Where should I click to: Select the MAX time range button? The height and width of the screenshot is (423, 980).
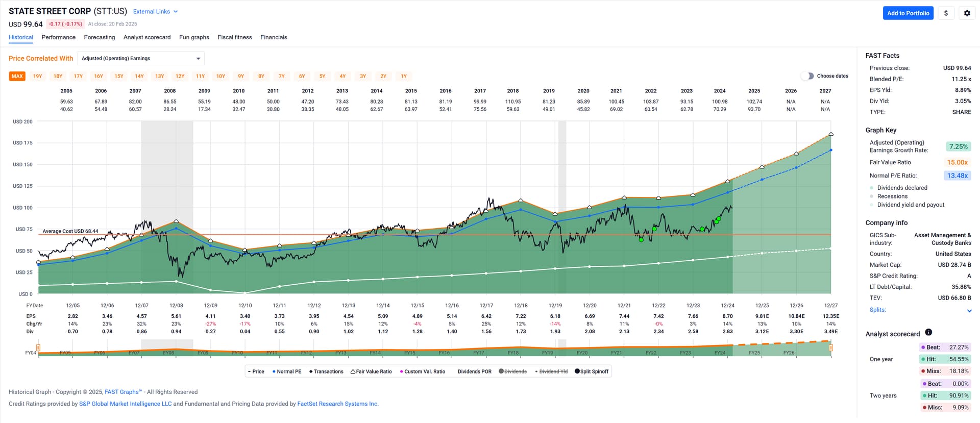tap(17, 76)
